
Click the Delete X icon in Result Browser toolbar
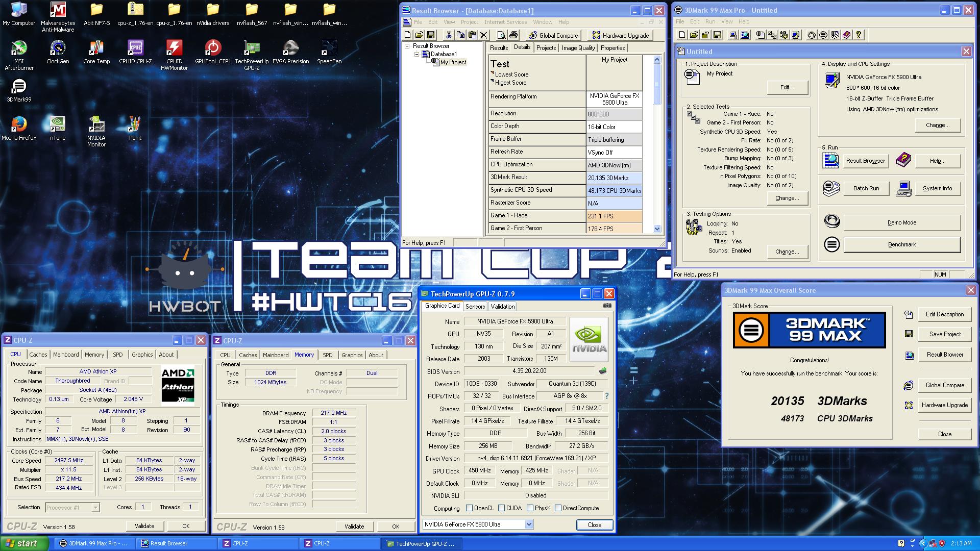(484, 35)
